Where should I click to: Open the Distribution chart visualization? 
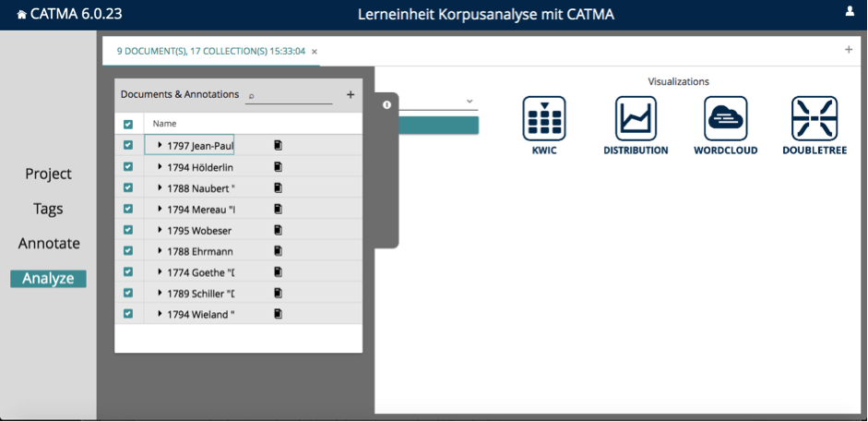pyautogui.click(x=636, y=118)
